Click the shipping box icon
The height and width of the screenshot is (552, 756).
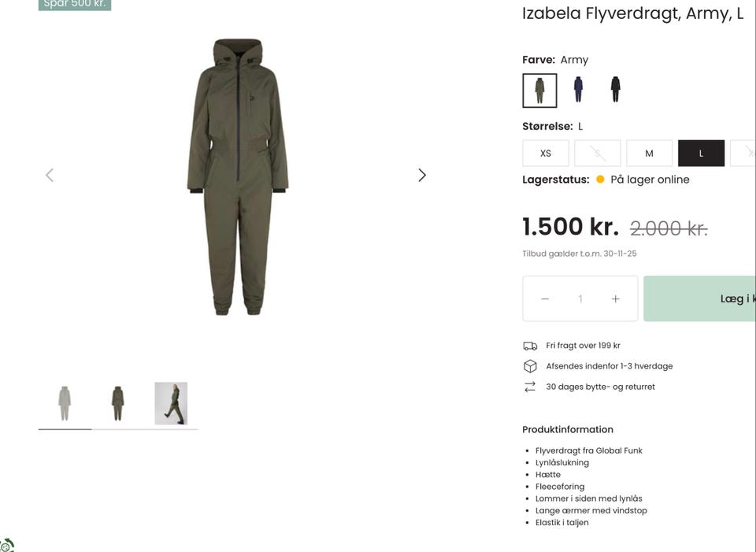530,366
